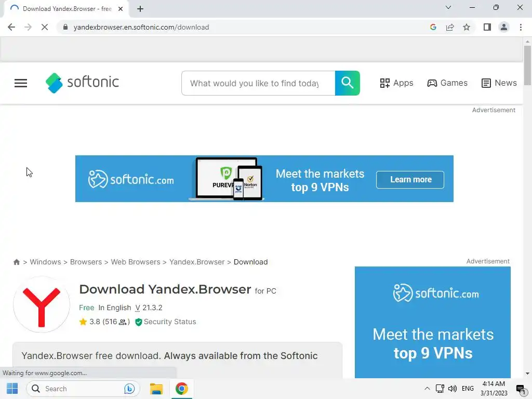Click the version V 21.3.2 text
Screen dimensions: 532x399
click(x=149, y=308)
